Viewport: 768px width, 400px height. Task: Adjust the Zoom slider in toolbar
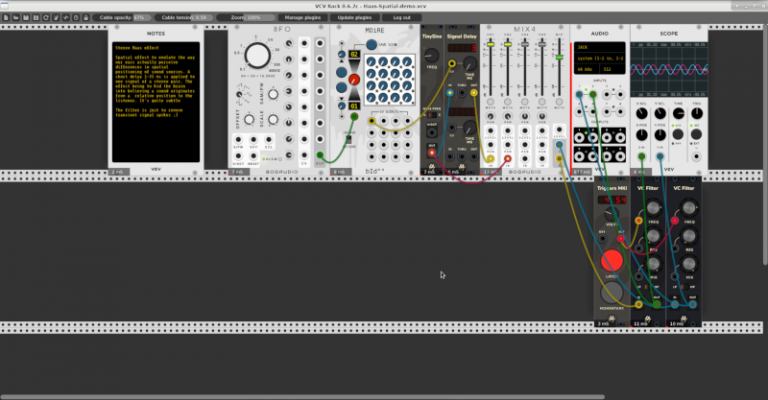pos(246,18)
